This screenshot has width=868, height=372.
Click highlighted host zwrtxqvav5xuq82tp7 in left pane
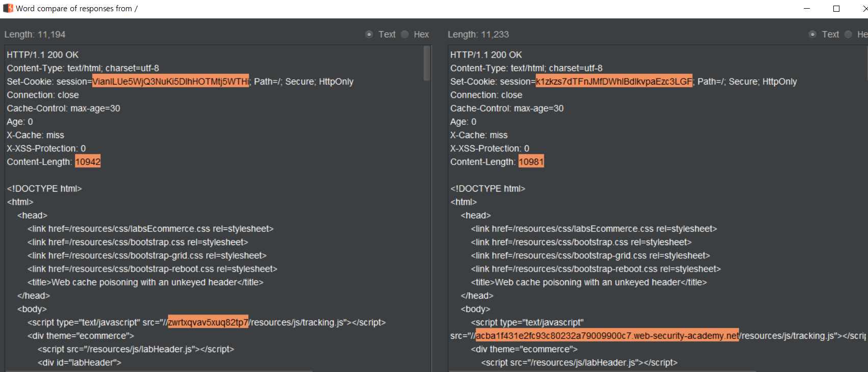point(208,323)
